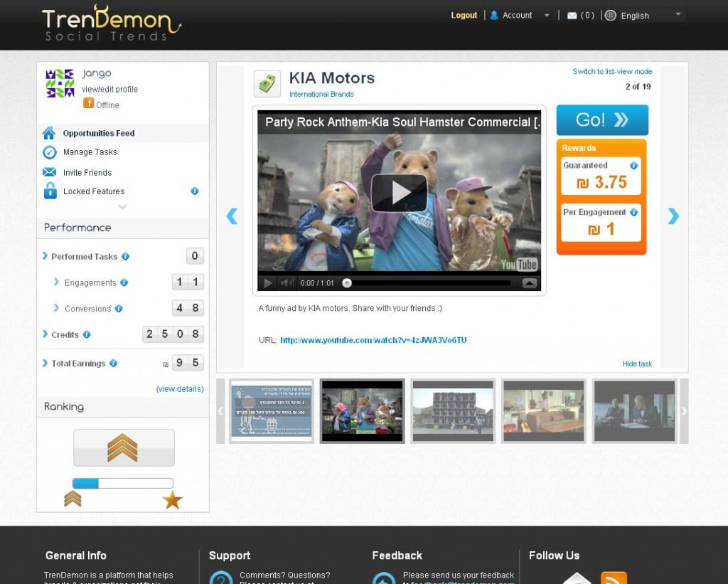Play the KIA hamster video
728x584 pixels.
click(x=399, y=192)
